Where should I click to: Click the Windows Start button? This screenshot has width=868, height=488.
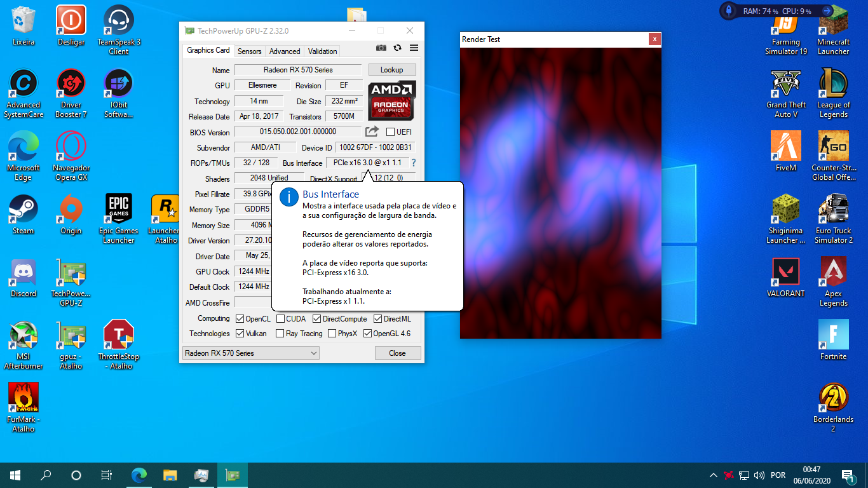(x=15, y=475)
